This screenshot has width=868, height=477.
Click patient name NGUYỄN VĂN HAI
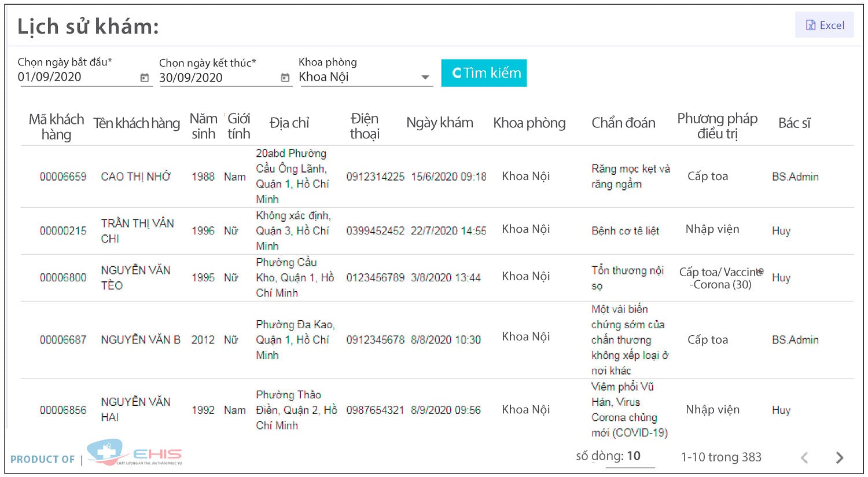click(136, 409)
